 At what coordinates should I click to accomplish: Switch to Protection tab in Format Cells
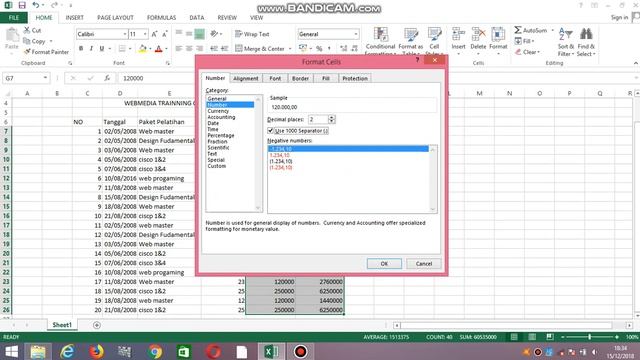pyautogui.click(x=355, y=78)
